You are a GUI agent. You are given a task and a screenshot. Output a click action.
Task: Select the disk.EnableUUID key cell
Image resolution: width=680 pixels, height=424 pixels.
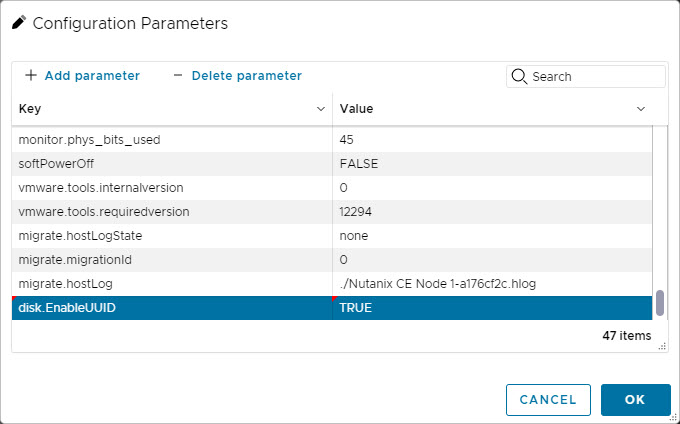172,308
